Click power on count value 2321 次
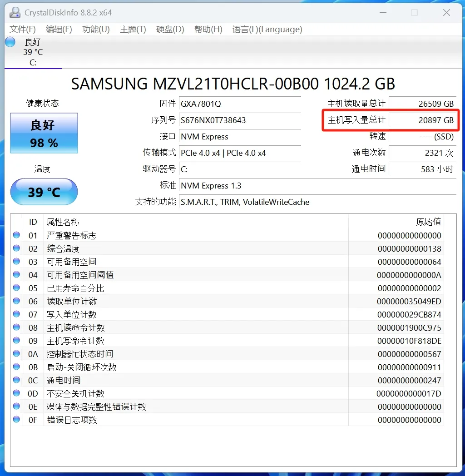This screenshot has height=476, width=465. 422,153
